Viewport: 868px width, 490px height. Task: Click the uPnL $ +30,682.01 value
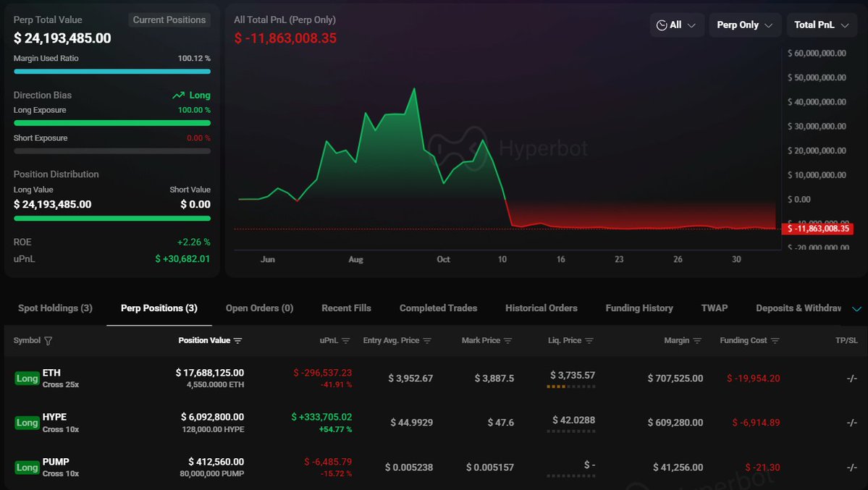[182, 258]
